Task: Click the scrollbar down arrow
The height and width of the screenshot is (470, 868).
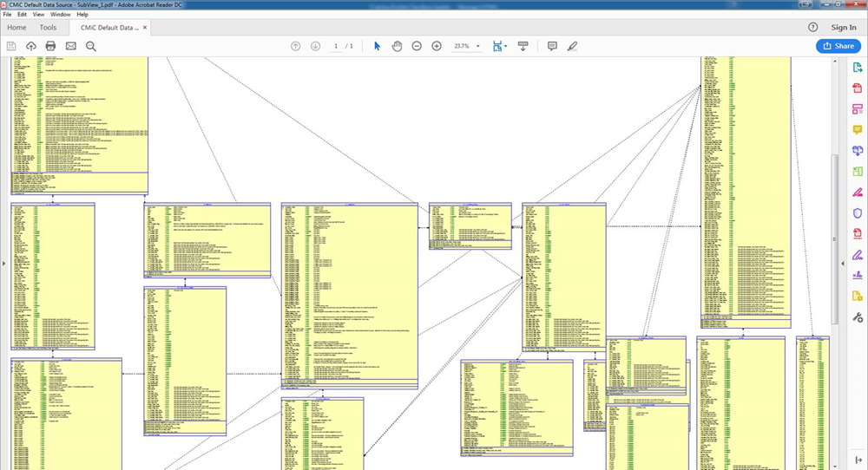Action: tap(835, 467)
